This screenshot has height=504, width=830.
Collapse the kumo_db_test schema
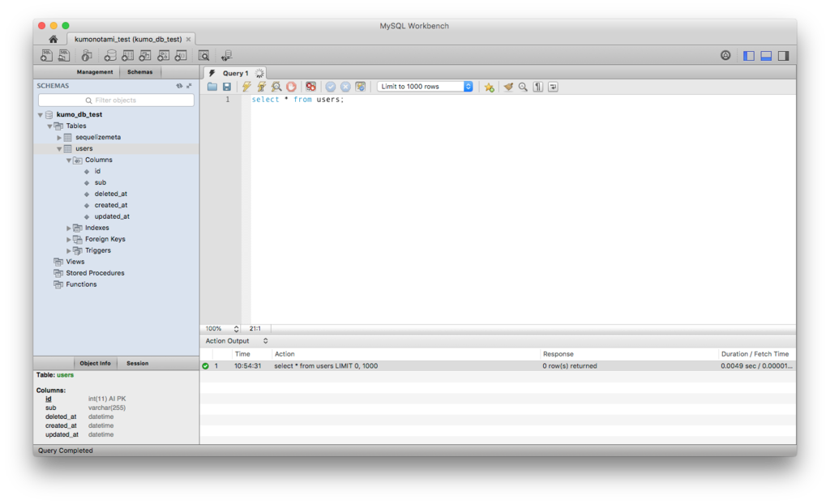click(41, 115)
